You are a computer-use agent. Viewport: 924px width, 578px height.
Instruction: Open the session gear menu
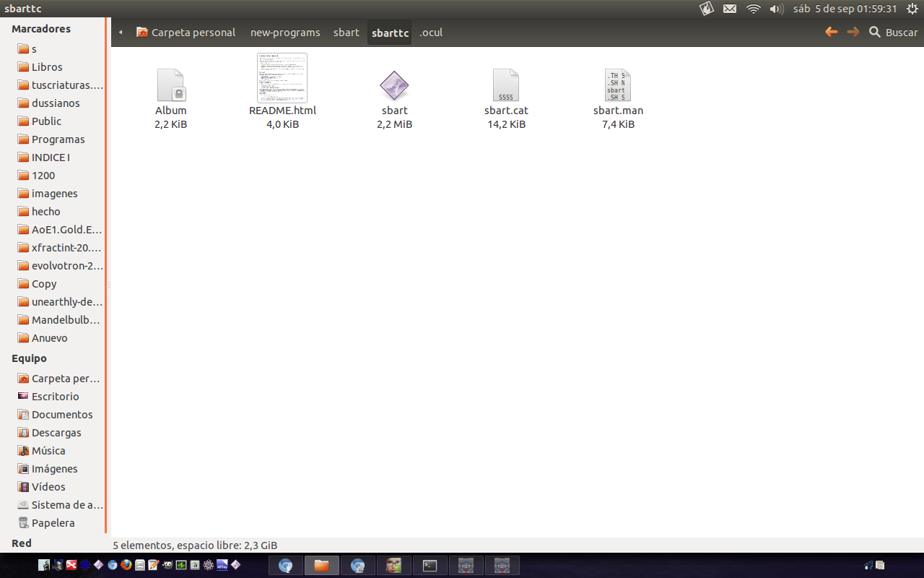pyautogui.click(x=912, y=9)
